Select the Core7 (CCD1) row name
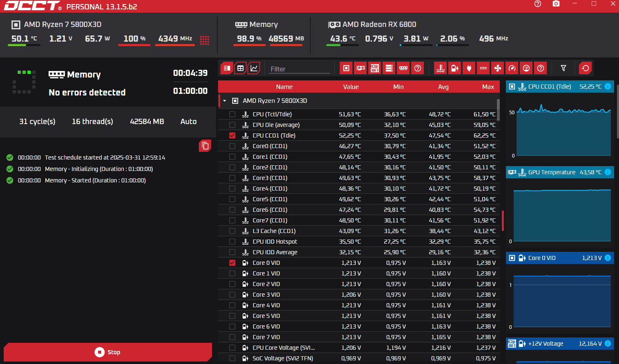This screenshot has height=364, width=619. pos(270,220)
